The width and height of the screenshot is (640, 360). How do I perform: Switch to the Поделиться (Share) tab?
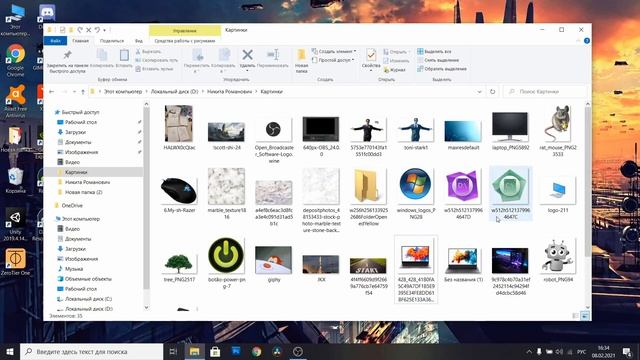pos(111,41)
